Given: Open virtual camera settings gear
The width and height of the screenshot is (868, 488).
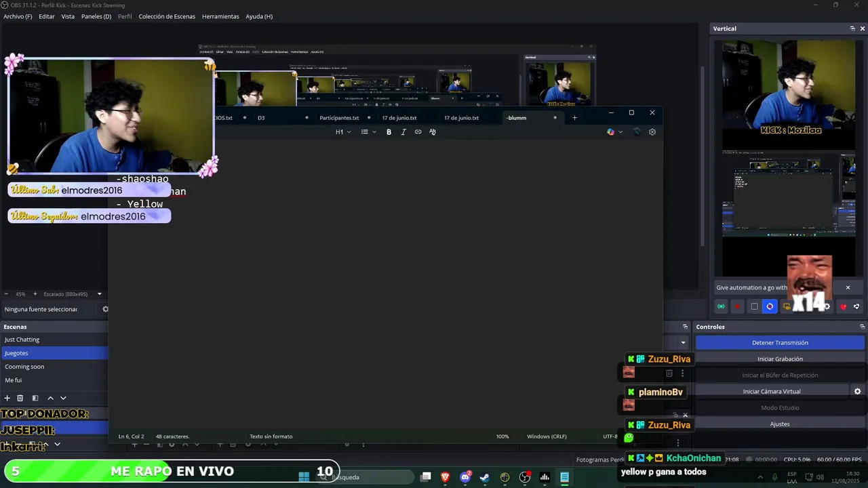Looking at the screenshot, I should pos(857,391).
